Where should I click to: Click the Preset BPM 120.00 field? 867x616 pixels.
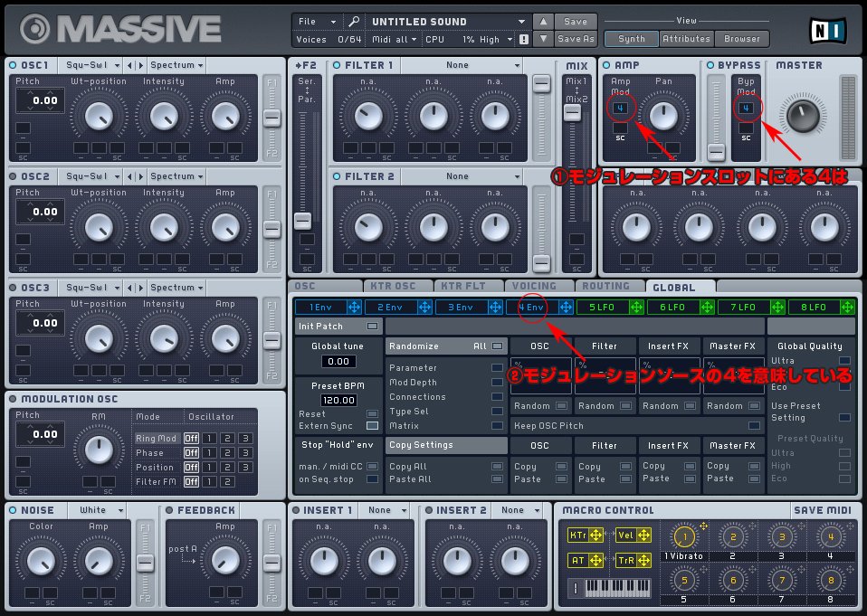[x=338, y=400]
